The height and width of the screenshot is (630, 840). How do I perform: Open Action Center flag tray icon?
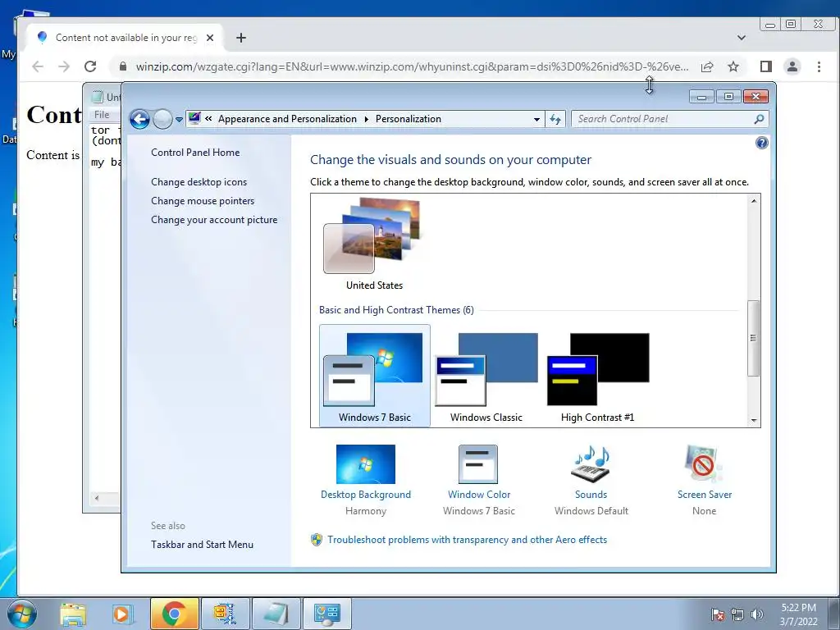(717, 614)
